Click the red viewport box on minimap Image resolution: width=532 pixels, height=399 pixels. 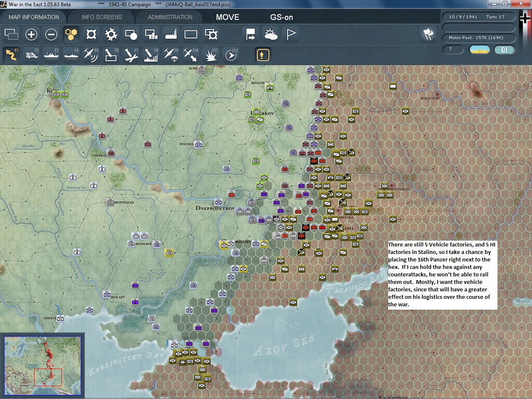pos(48,377)
